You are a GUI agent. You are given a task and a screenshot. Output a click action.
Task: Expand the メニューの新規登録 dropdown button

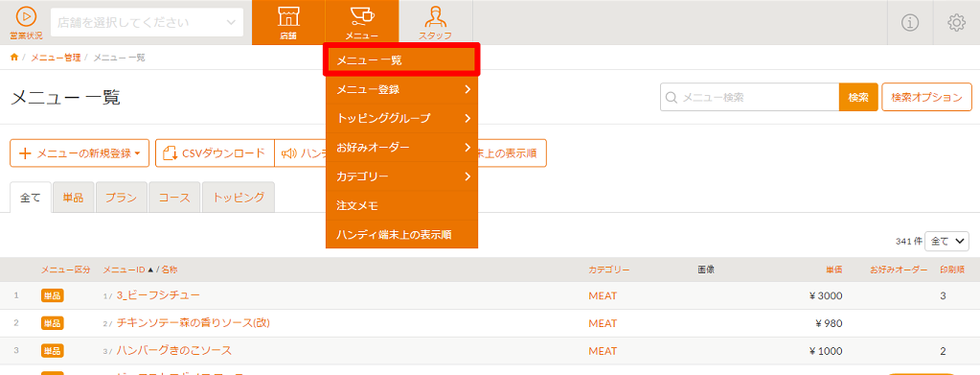click(80, 152)
